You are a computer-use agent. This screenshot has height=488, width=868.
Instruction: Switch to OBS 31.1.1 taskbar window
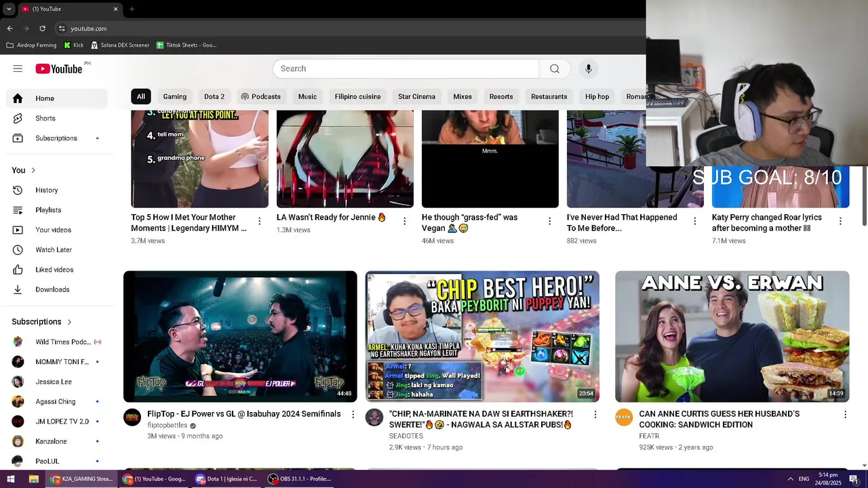tap(300, 479)
